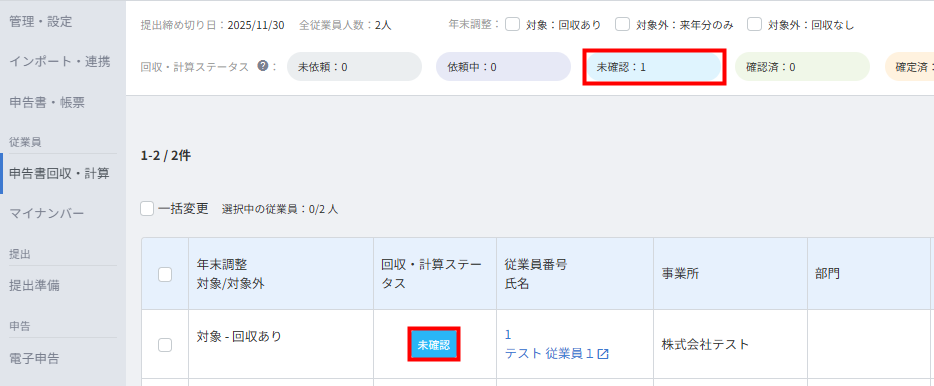Toggle the 対象外：来年分のみ checkbox
Screen dimensions: 934x386
click(622, 24)
